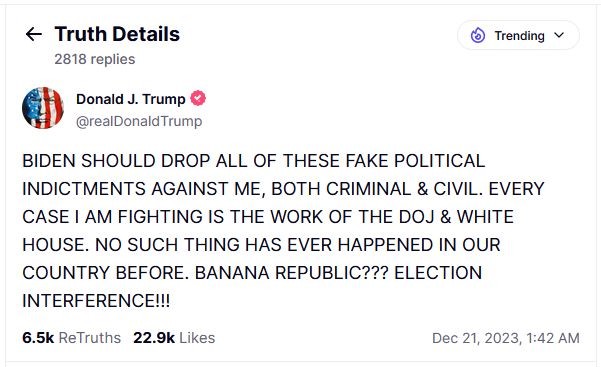Screen dimensions: 601x367
Task: Open the flag-painted profile avatar
Action: (x=43, y=108)
